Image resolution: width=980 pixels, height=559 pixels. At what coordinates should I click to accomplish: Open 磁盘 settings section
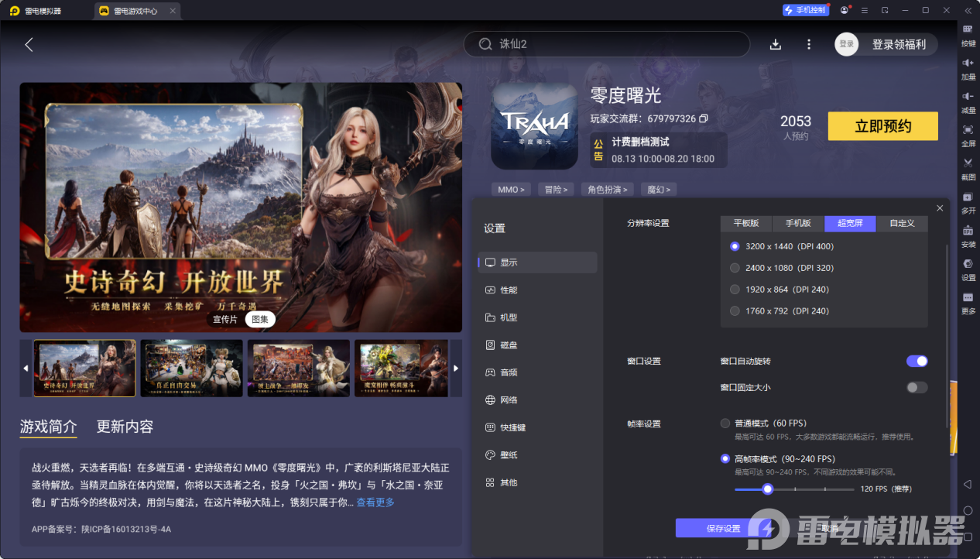pos(538,345)
